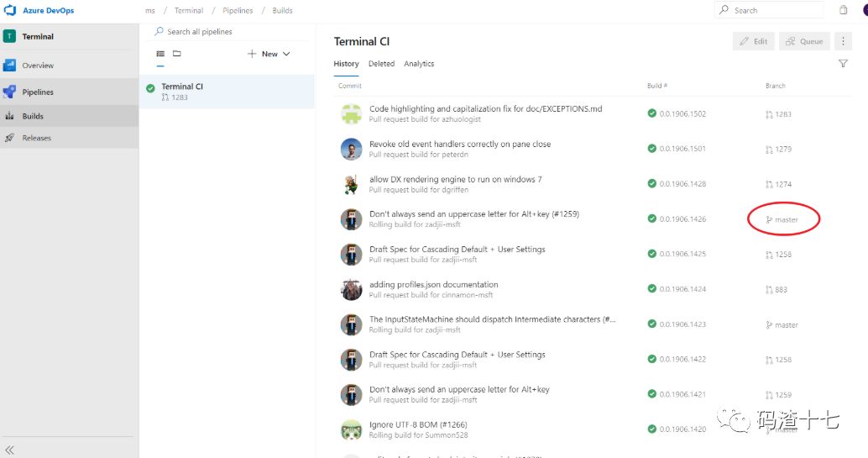Click build number 0.0.1906.1425

682,254
